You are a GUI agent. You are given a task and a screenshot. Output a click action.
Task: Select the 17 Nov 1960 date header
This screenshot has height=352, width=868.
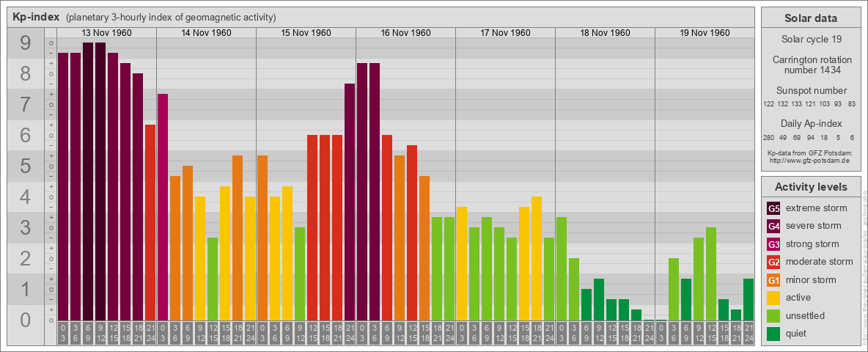[505, 33]
